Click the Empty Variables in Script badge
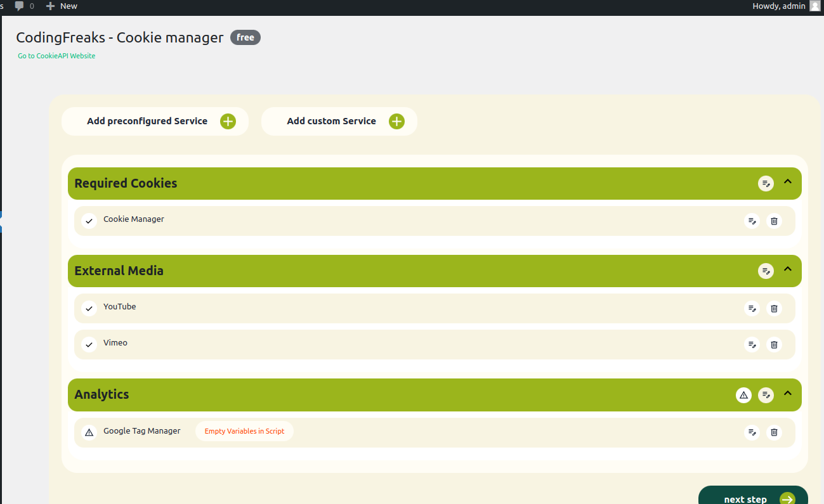Image resolution: width=824 pixels, height=504 pixels. click(x=244, y=431)
